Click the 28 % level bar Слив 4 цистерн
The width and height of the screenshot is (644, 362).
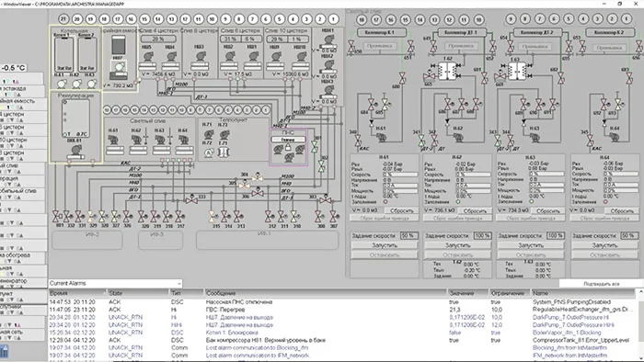point(158,39)
